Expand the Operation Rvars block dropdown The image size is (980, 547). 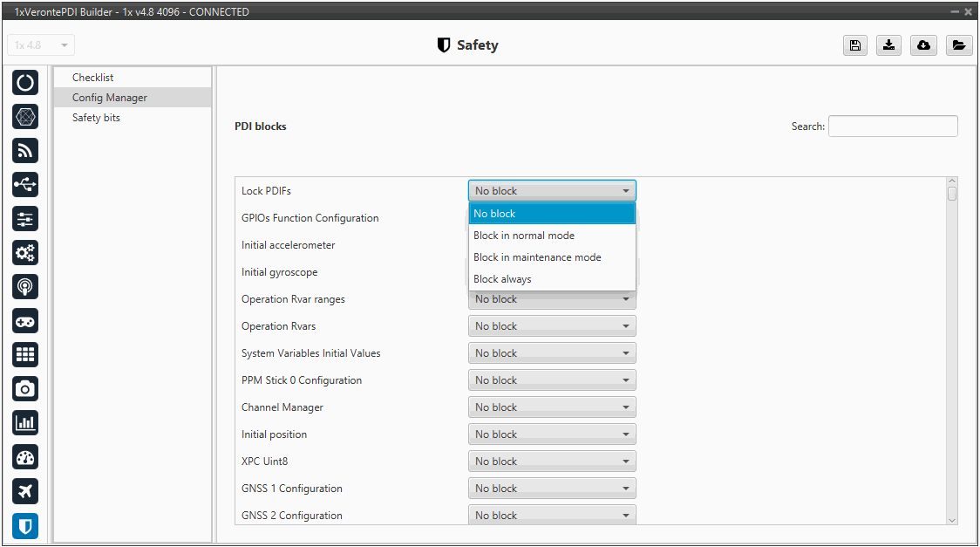(x=552, y=326)
